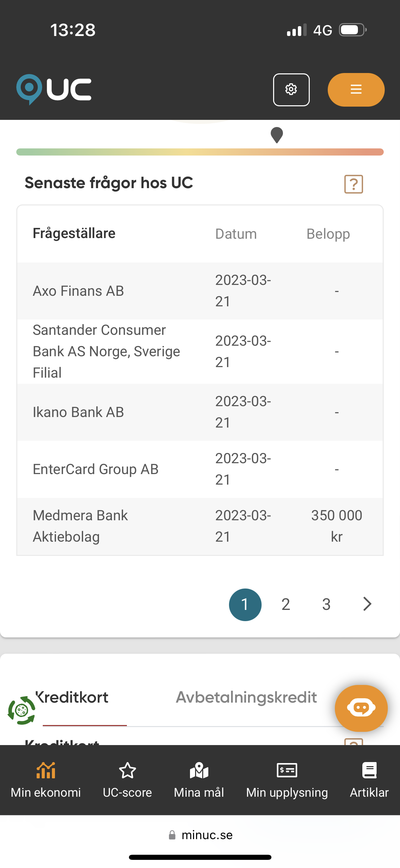Go to the next page with the arrow

pyautogui.click(x=367, y=604)
